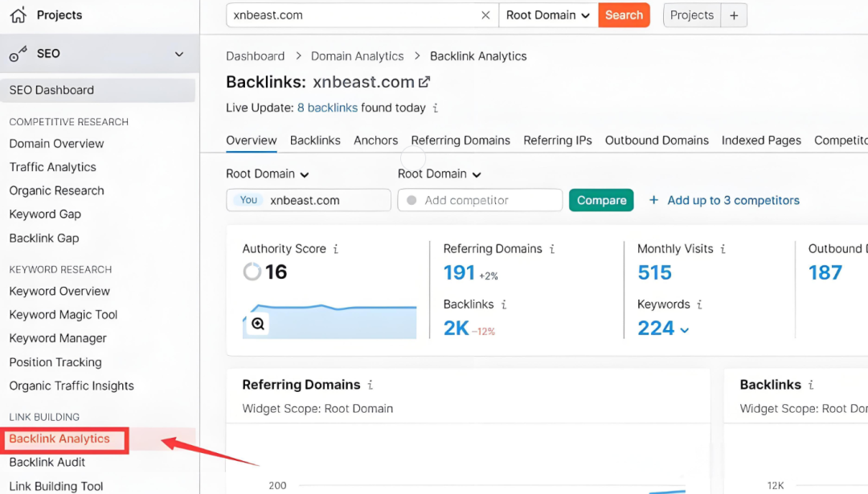
Task: Open Keyword Manager in sidebar
Action: pyautogui.click(x=58, y=338)
